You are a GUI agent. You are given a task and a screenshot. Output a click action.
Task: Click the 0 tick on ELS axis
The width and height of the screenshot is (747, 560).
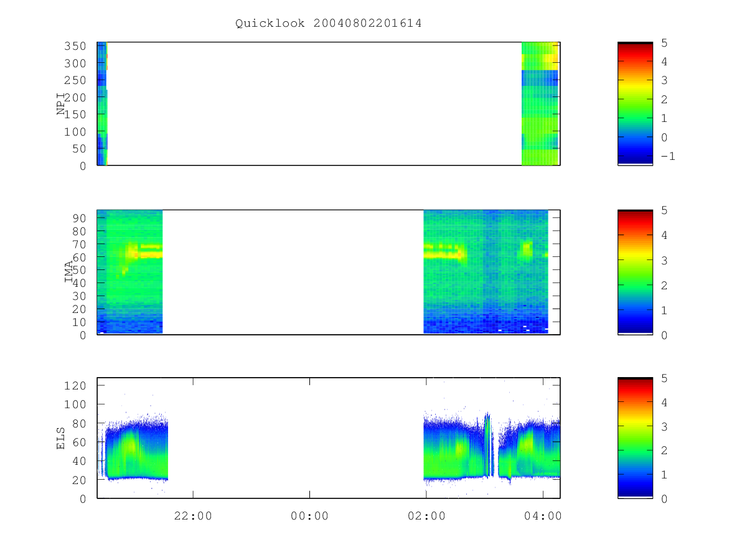pos(83,499)
